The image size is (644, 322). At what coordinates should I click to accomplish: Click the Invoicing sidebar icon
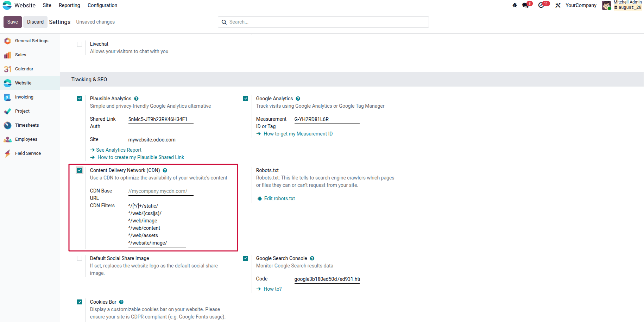[7, 97]
